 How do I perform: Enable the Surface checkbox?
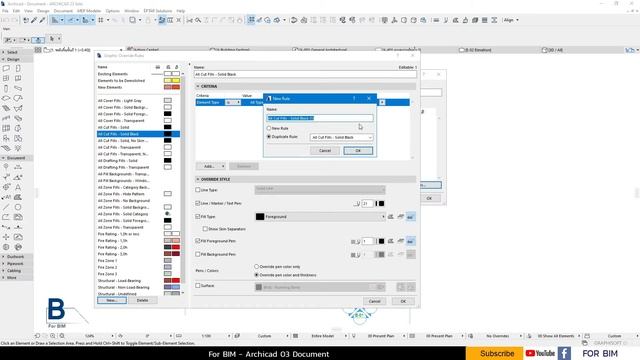tap(198, 286)
